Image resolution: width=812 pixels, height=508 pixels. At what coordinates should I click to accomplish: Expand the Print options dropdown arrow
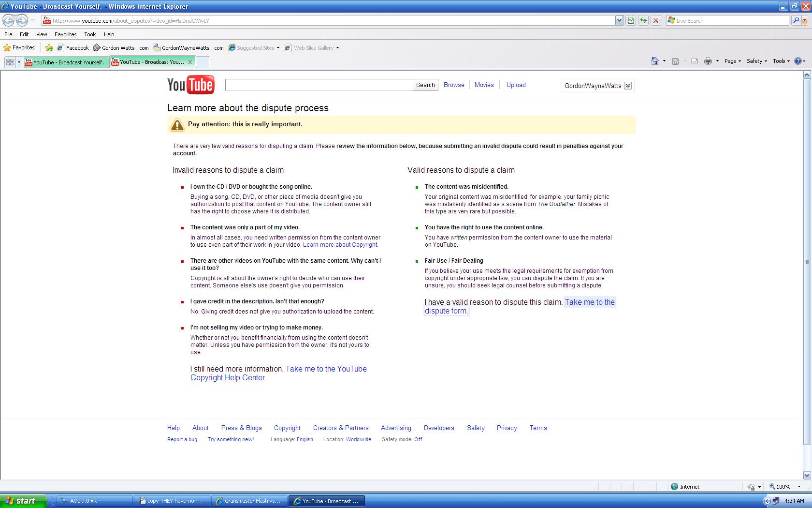point(717,61)
